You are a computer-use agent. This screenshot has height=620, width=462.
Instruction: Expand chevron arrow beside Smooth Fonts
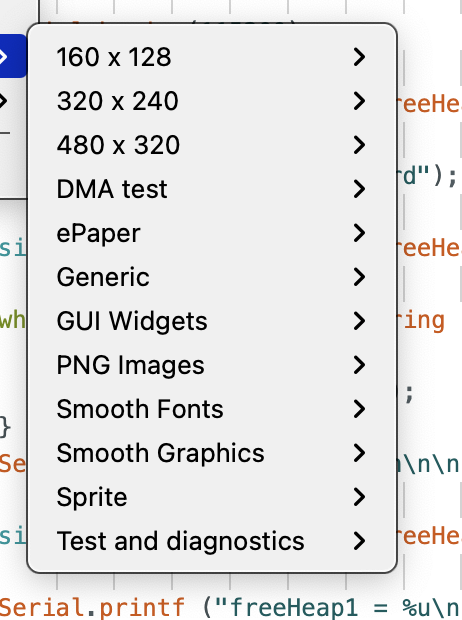pos(359,409)
